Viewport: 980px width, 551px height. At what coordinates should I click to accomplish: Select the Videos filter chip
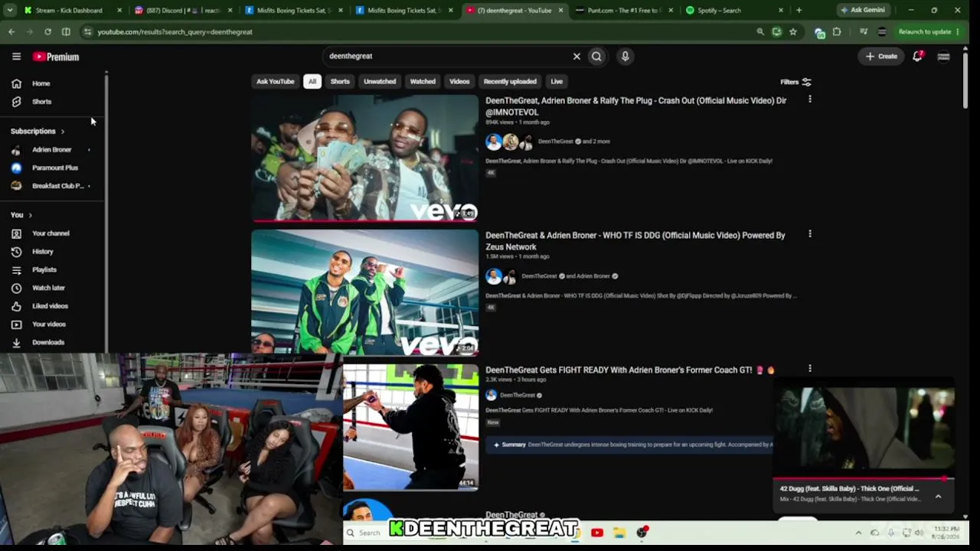coord(459,81)
